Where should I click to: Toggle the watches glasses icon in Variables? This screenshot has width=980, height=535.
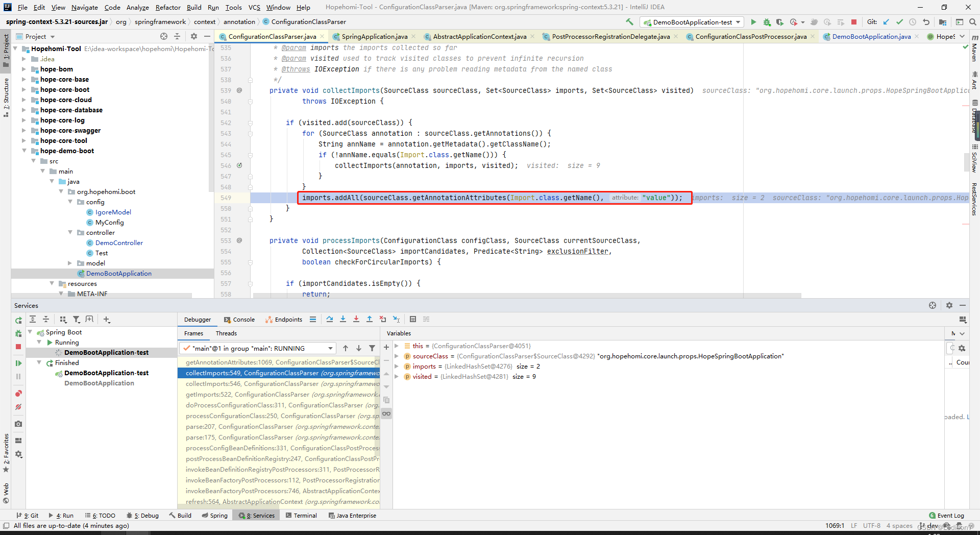(386, 414)
